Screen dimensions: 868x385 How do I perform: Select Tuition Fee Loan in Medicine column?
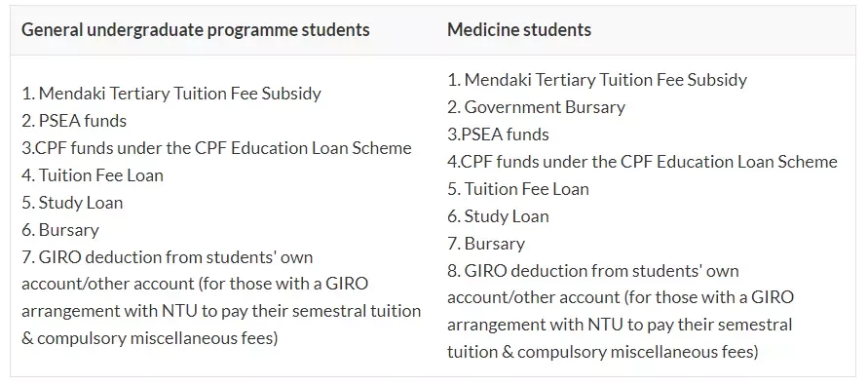tap(518, 189)
